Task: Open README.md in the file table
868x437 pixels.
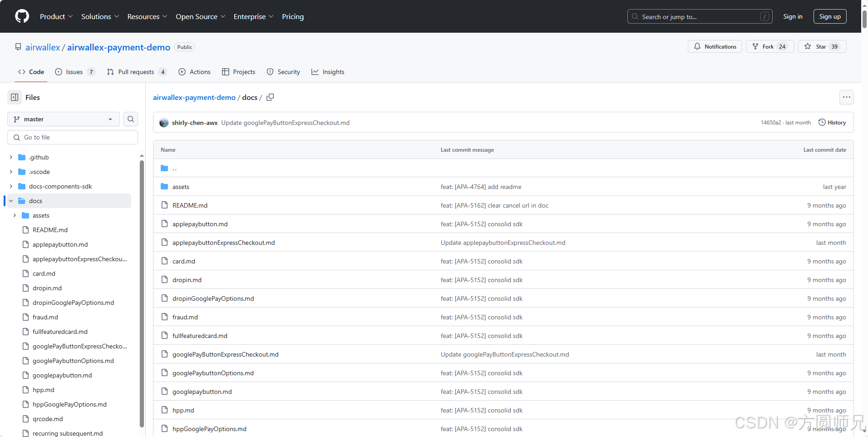Action: (190, 205)
